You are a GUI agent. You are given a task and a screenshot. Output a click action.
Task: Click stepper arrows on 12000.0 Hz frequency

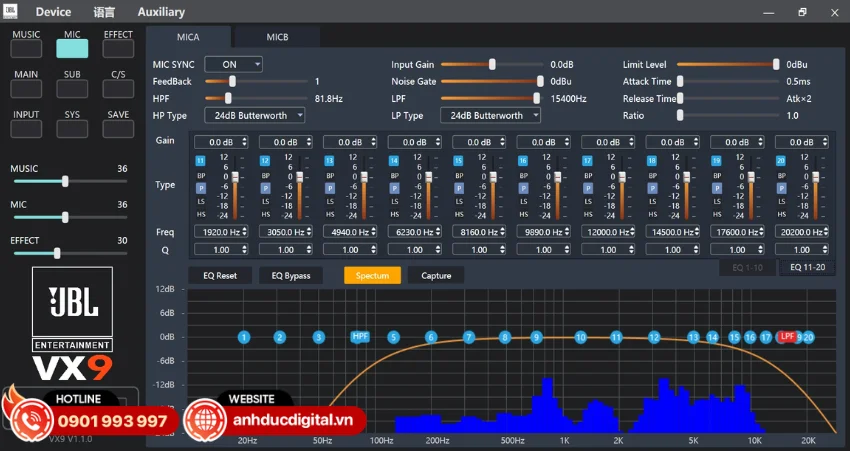(632, 231)
